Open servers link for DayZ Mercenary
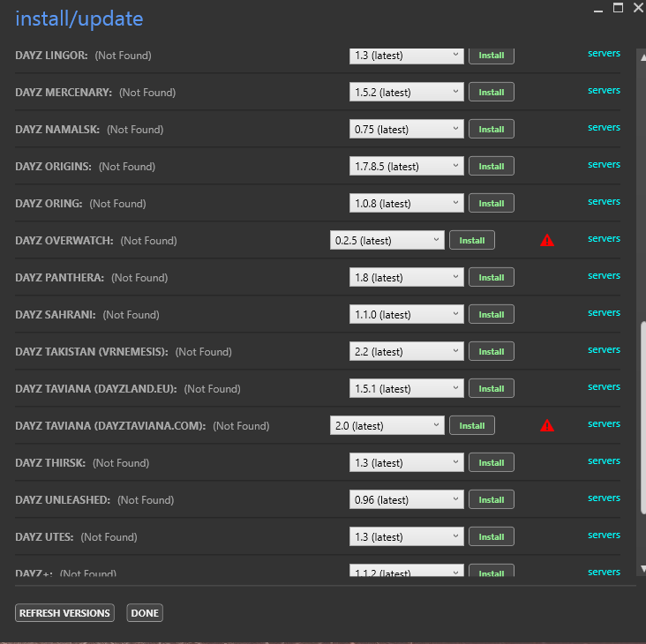Viewport: 646px width, 644px height. pos(604,90)
